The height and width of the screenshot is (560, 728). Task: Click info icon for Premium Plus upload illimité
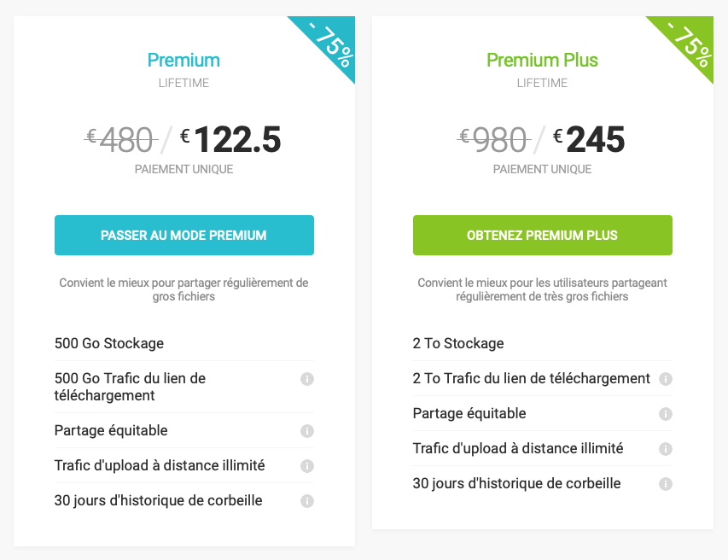click(x=666, y=449)
